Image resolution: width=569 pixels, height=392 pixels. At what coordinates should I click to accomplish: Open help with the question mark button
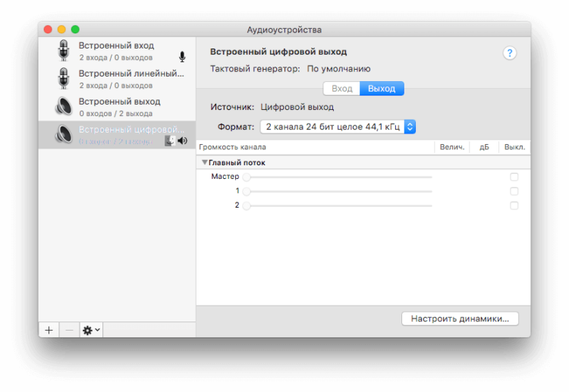click(x=510, y=53)
